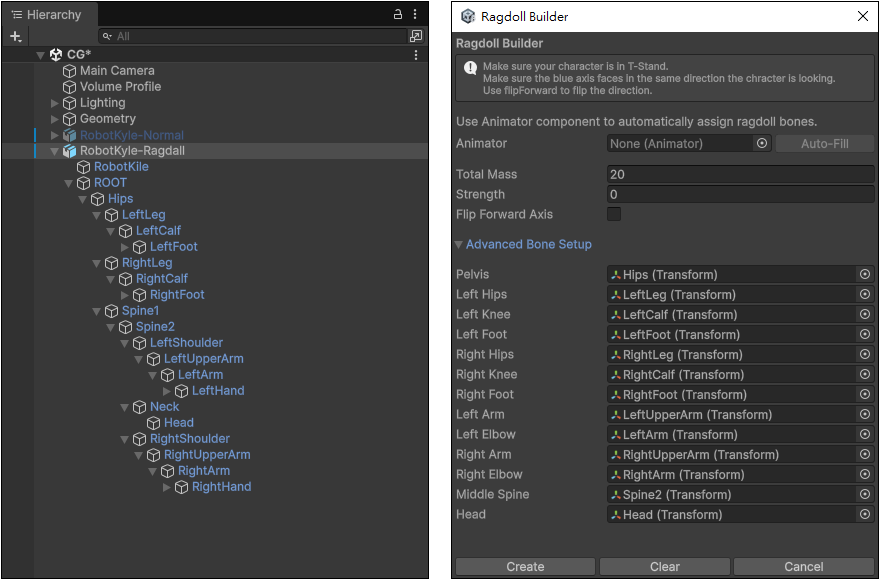
Task: Open the Right Hips object picker
Action: pyautogui.click(x=865, y=355)
